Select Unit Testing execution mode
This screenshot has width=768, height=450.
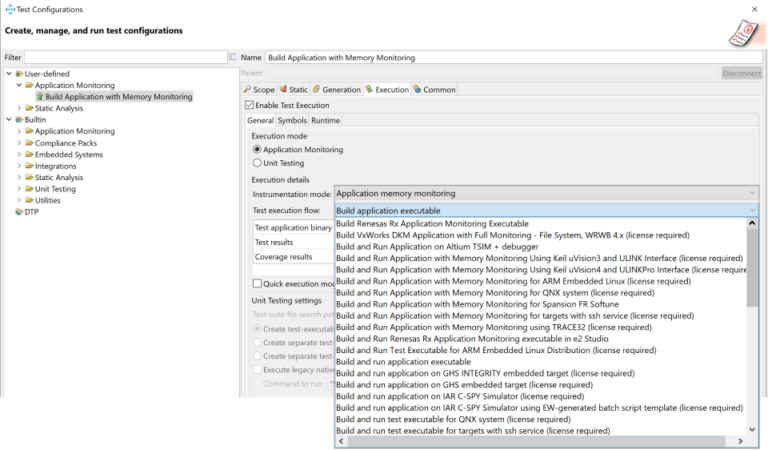(257, 163)
